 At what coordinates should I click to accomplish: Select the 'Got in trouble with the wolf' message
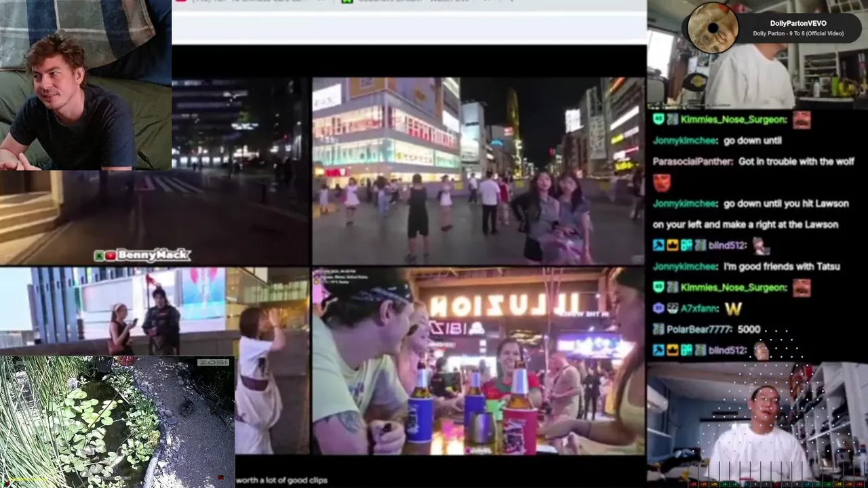click(x=795, y=161)
